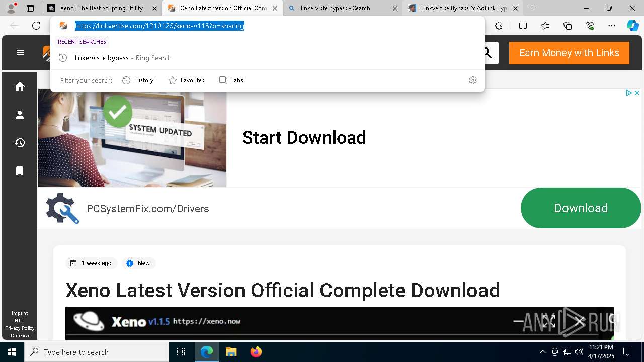Open Windows Start menu
This screenshot has height=362, width=644.
[x=12, y=352]
